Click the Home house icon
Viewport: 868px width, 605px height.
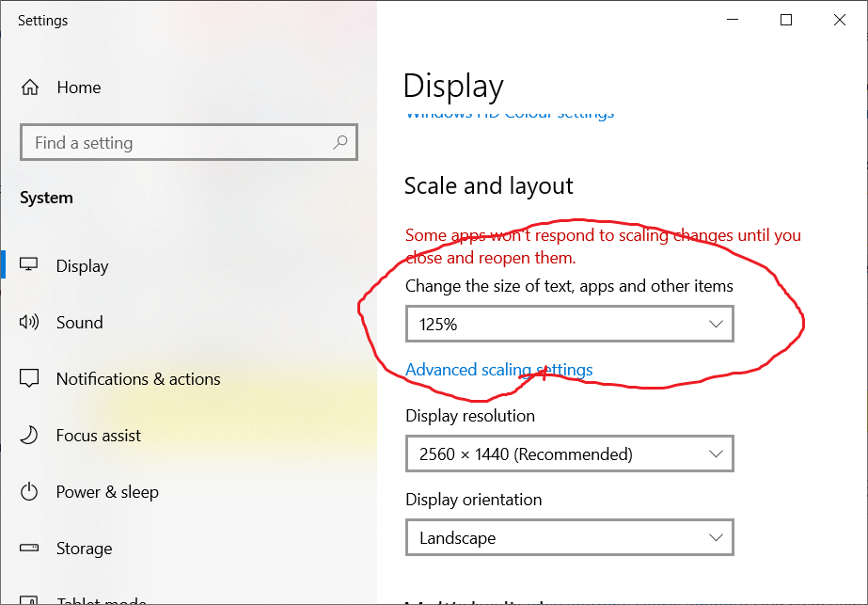click(30, 88)
